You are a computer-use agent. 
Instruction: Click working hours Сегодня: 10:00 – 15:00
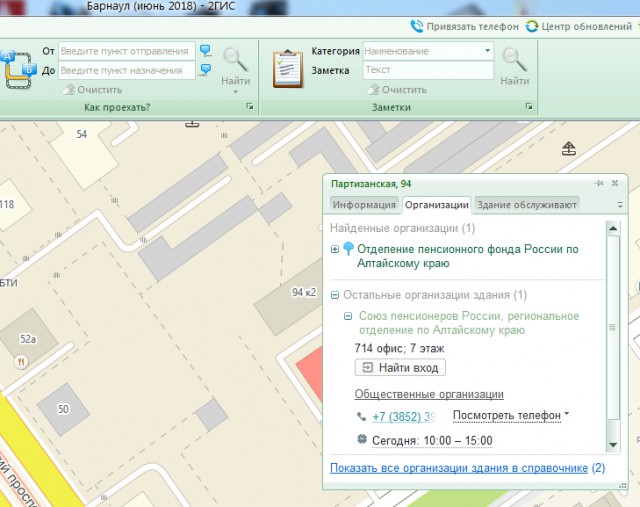click(x=432, y=441)
